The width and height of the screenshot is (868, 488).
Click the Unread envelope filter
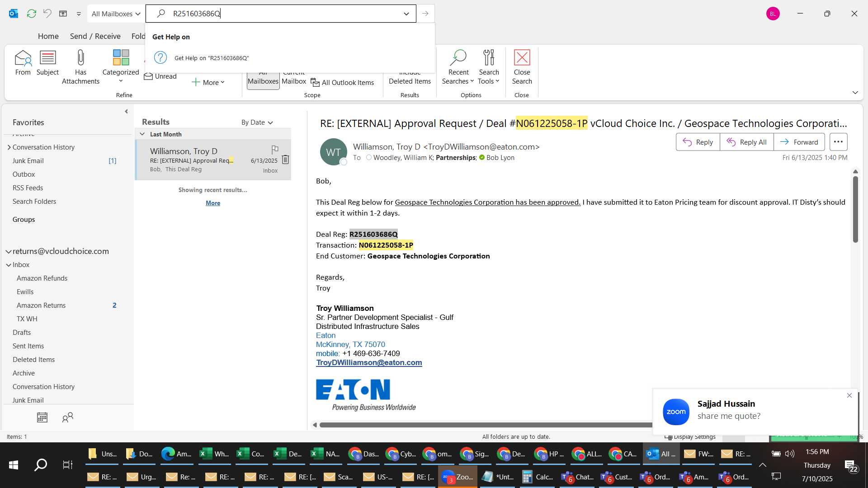point(160,76)
